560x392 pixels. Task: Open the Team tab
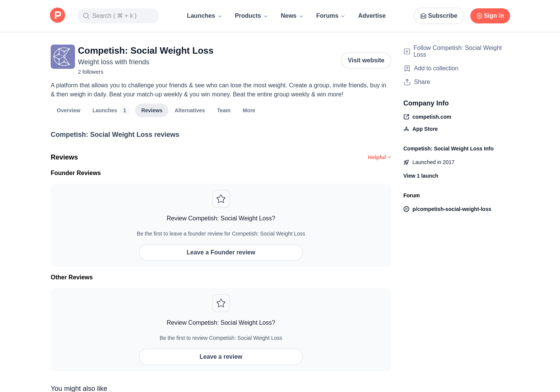point(224,110)
